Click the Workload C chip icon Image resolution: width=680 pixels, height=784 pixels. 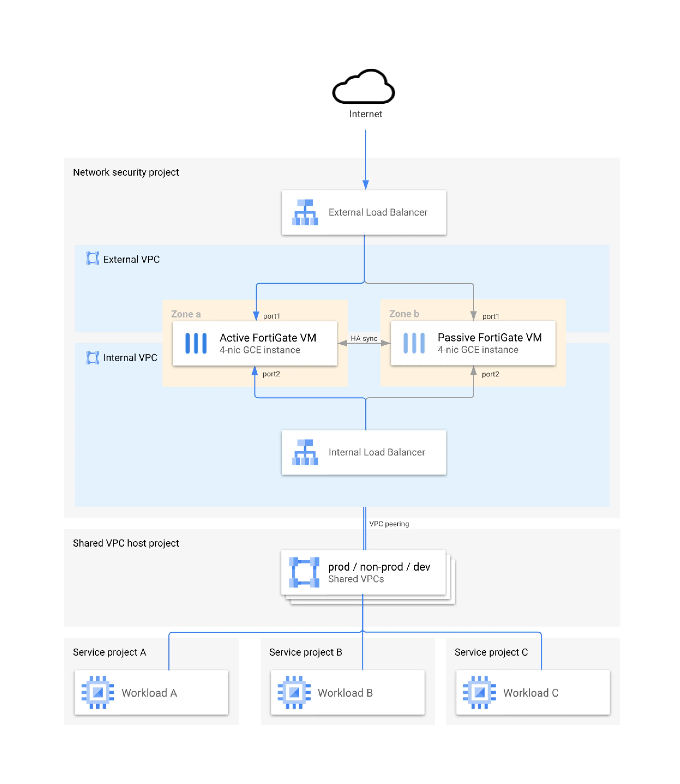(479, 692)
